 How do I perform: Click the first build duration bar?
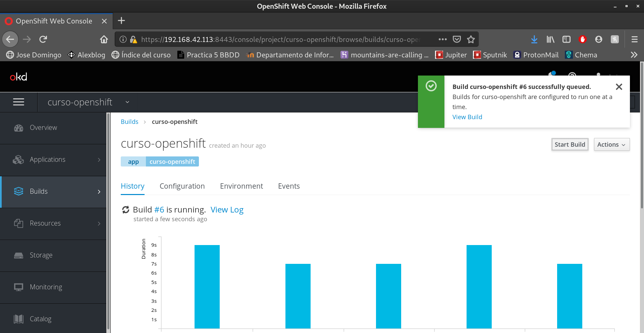click(207, 286)
